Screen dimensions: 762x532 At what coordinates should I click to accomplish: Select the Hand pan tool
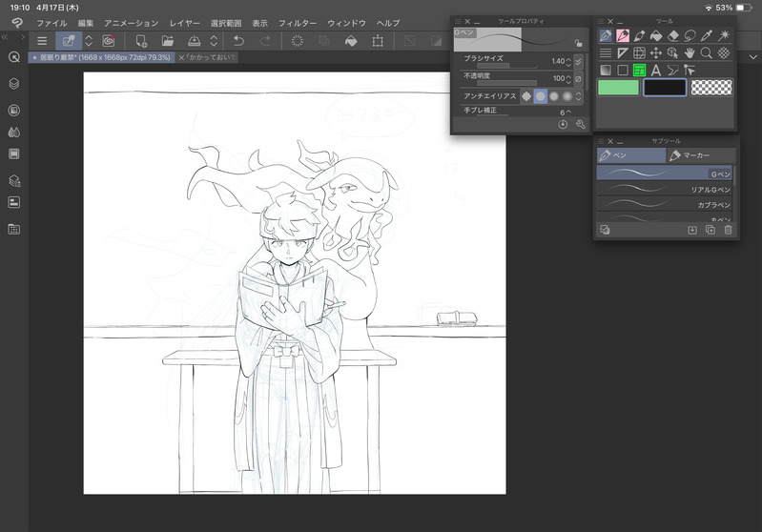[x=690, y=53]
